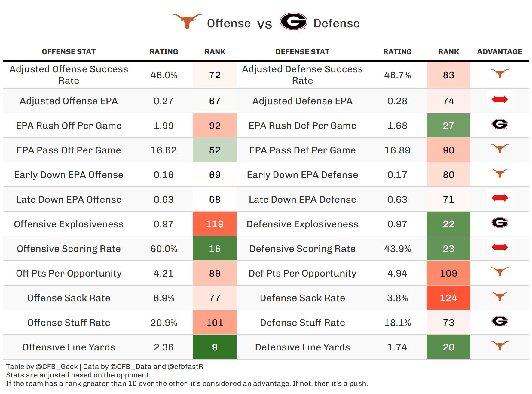The width and height of the screenshot is (532, 394).
Task: Click the orange-red rank 119 cell
Action: pyautogui.click(x=215, y=224)
